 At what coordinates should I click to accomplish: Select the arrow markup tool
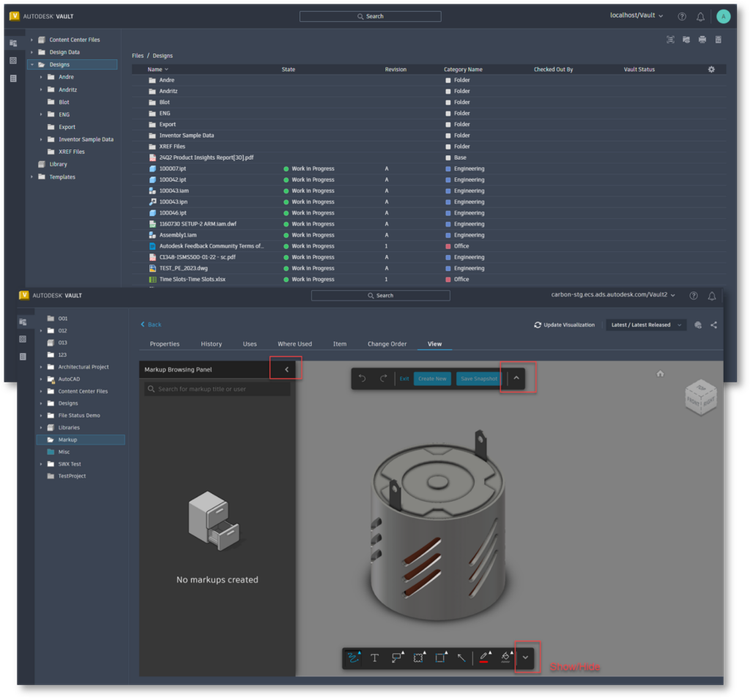[x=462, y=658]
